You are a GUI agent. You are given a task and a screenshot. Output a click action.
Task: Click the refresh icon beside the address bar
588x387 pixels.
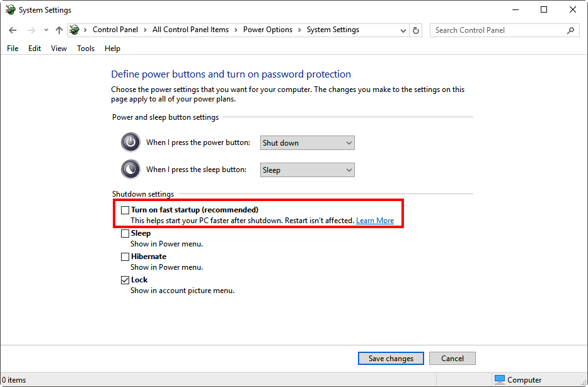(415, 30)
